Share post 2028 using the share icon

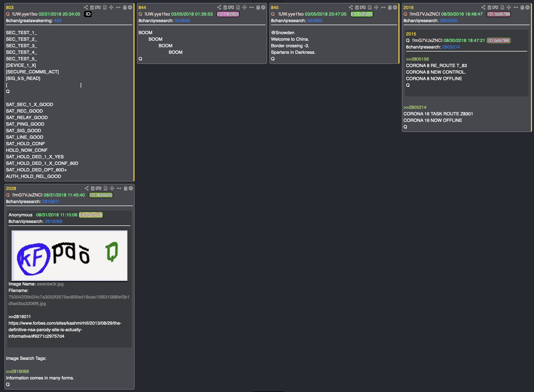pyautogui.click(x=86, y=188)
